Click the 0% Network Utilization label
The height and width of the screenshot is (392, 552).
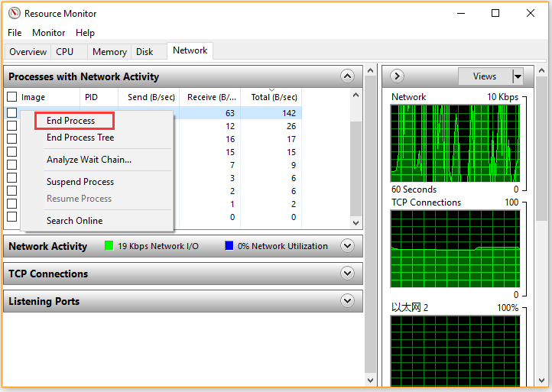(283, 246)
